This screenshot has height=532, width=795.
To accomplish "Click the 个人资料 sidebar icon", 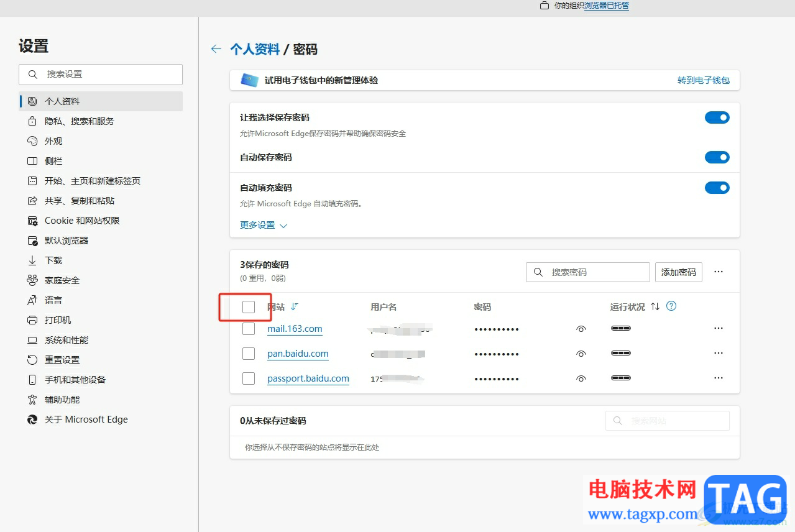I will click(32, 101).
